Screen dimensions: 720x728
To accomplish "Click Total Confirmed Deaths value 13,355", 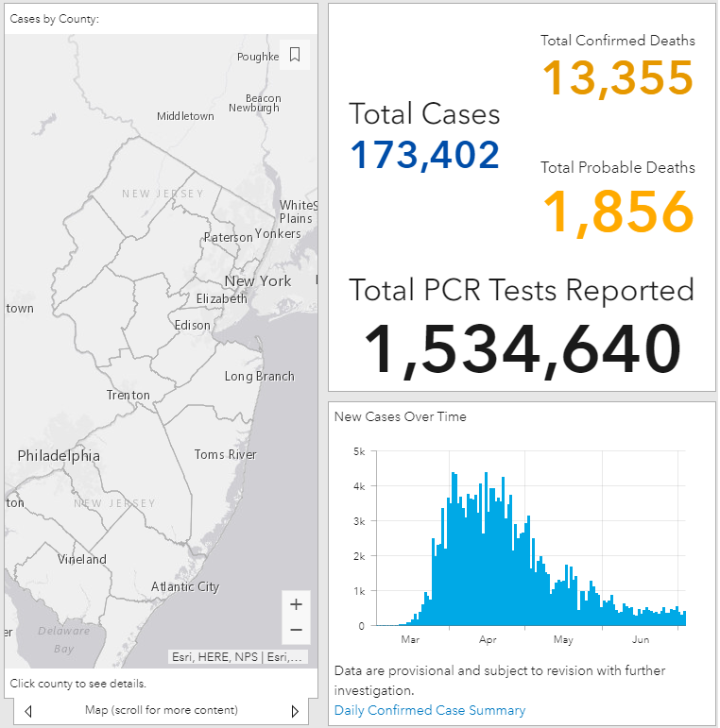I will click(618, 78).
